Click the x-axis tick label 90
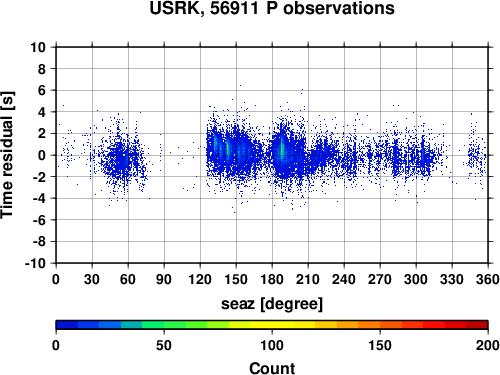 coord(164,279)
